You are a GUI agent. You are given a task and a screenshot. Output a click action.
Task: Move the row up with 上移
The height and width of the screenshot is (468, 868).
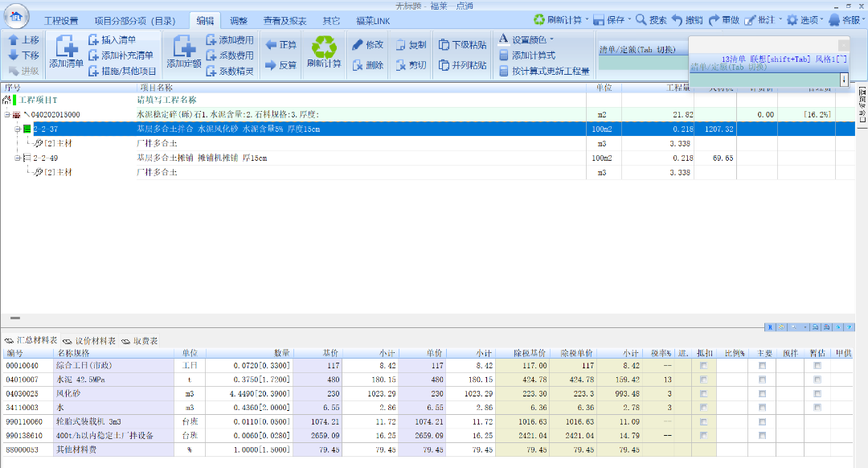click(24, 40)
